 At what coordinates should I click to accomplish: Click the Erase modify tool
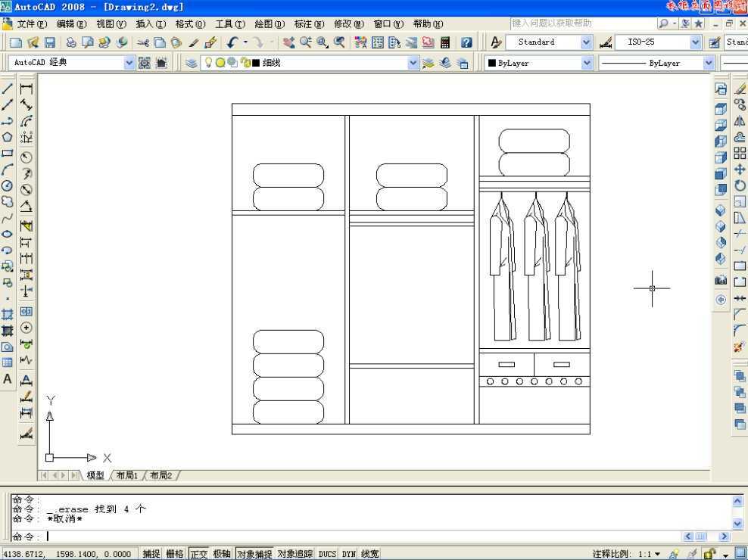click(x=740, y=89)
